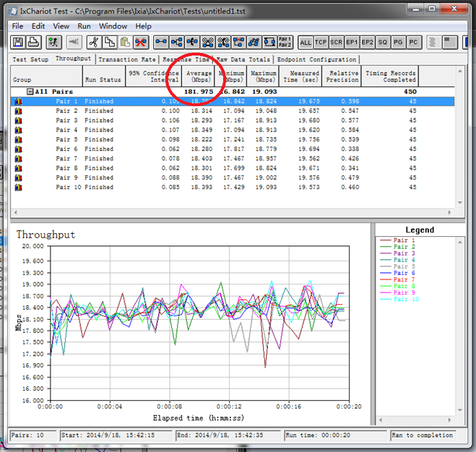
Task: Click results table horizontal scroll-right arrow
Action: (x=449, y=212)
